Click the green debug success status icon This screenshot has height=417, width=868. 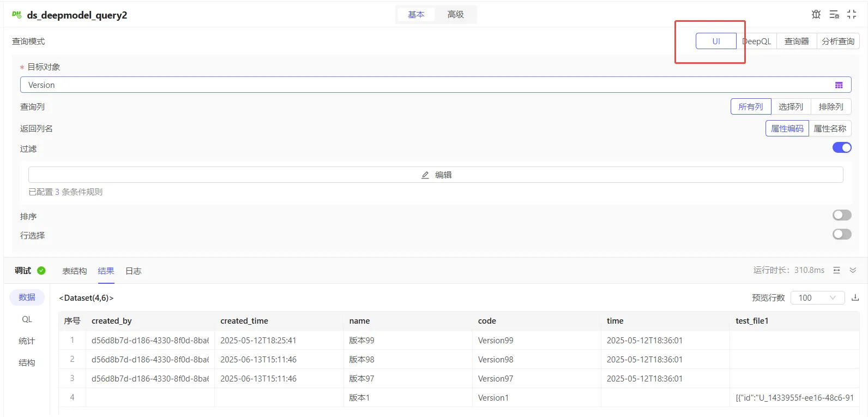click(x=41, y=271)
